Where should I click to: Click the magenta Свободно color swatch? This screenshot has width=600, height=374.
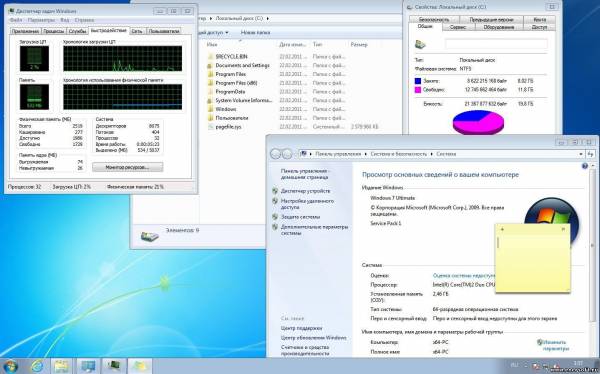(418, 90)
